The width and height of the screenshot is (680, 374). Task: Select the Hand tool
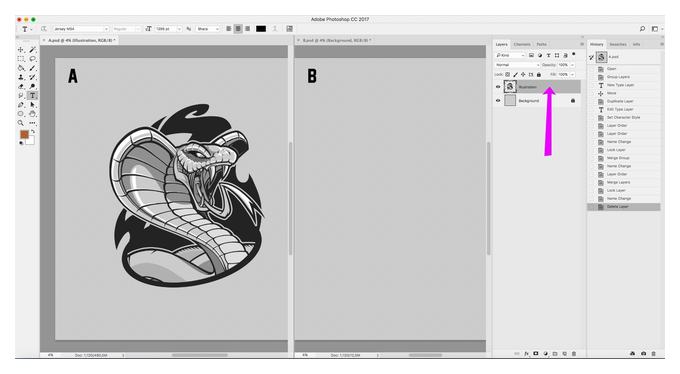point(33,114)
